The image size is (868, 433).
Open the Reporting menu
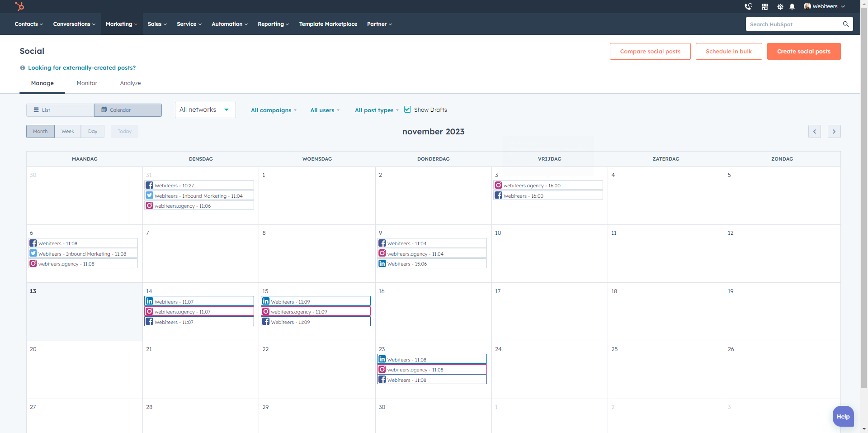(x=273, y=24)
